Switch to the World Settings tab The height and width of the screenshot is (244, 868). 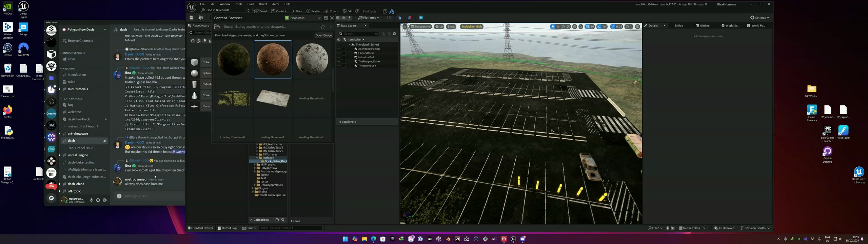(730, 26)
